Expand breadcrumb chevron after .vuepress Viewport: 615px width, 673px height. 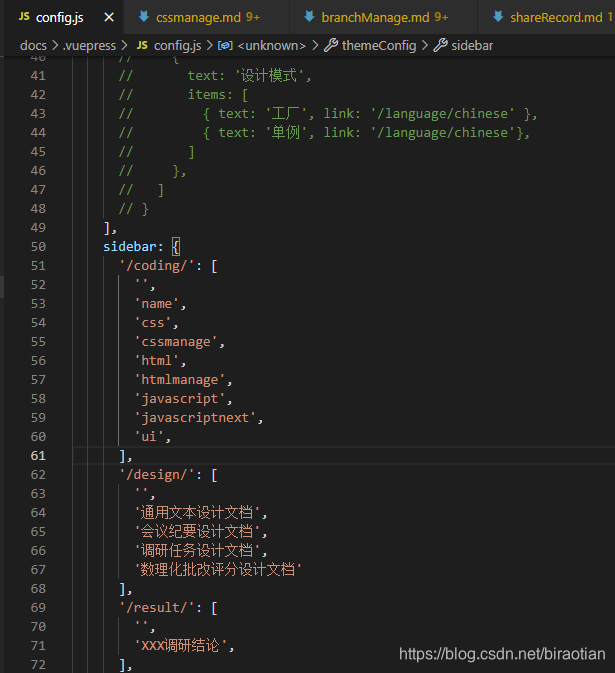[x=124, y=45]
